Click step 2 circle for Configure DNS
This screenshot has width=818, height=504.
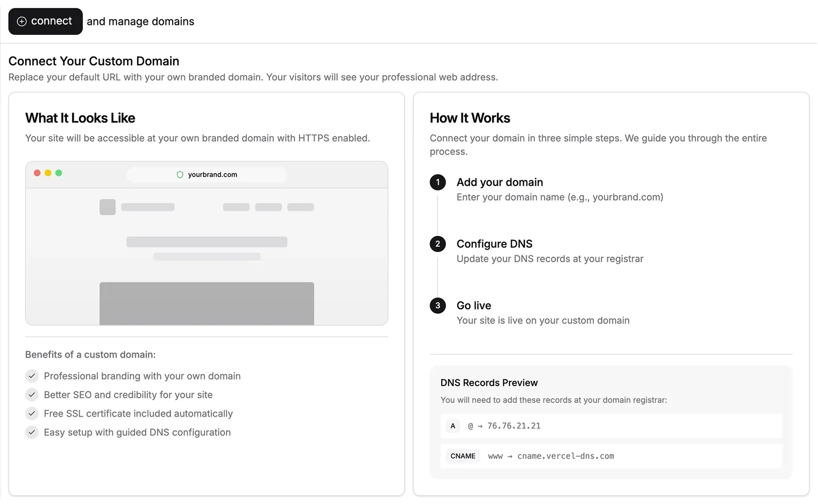438,244
